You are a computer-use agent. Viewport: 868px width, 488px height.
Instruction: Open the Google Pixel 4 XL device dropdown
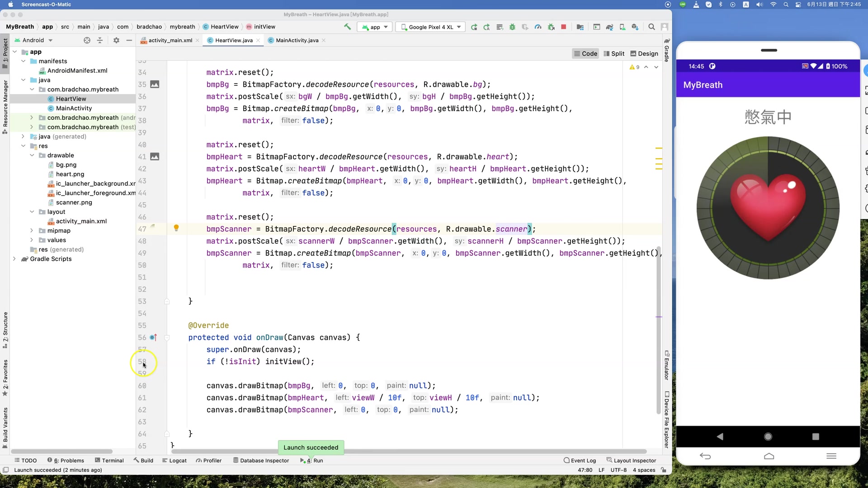tap(431, 27)
